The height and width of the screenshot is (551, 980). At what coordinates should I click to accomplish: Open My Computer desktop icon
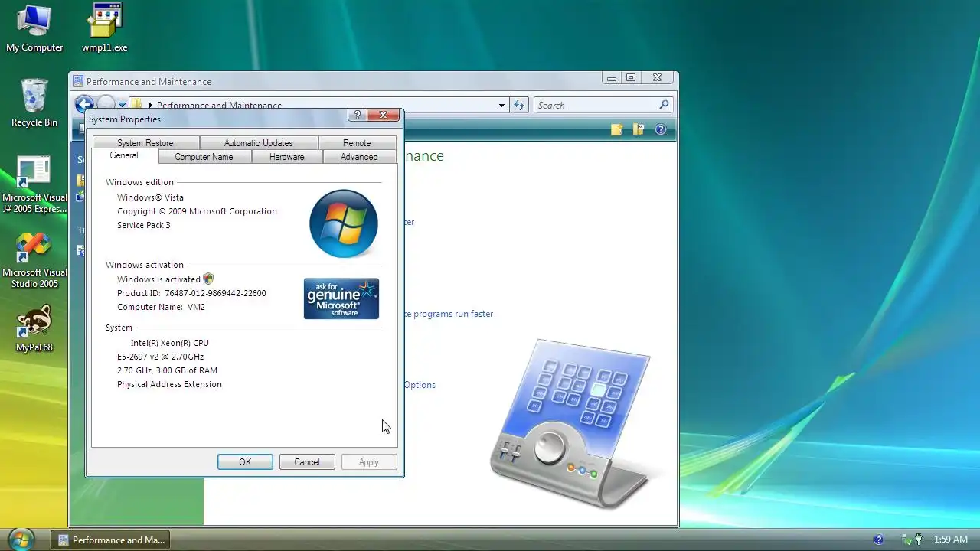[x=34, y=29]
